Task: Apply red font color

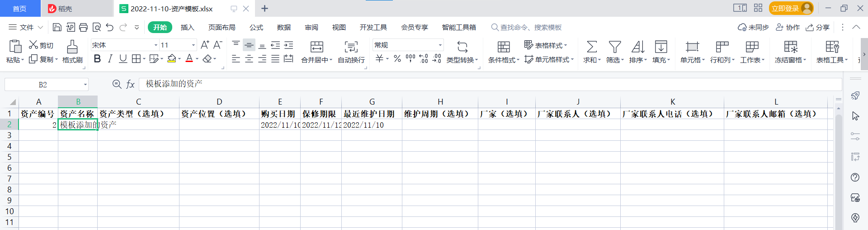Action: [x=189, y=59]
